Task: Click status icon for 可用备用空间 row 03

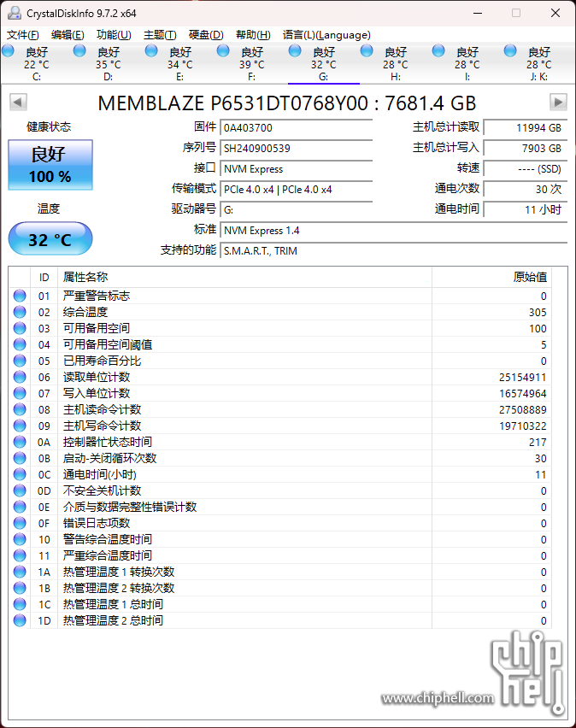Action: [x=20, y=328]
